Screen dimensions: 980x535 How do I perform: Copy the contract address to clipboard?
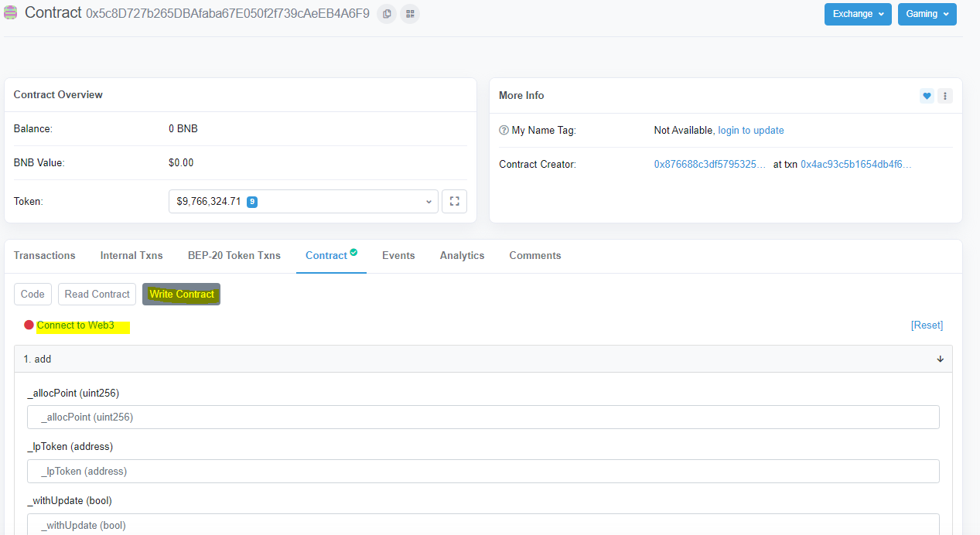tap(387, 14)
